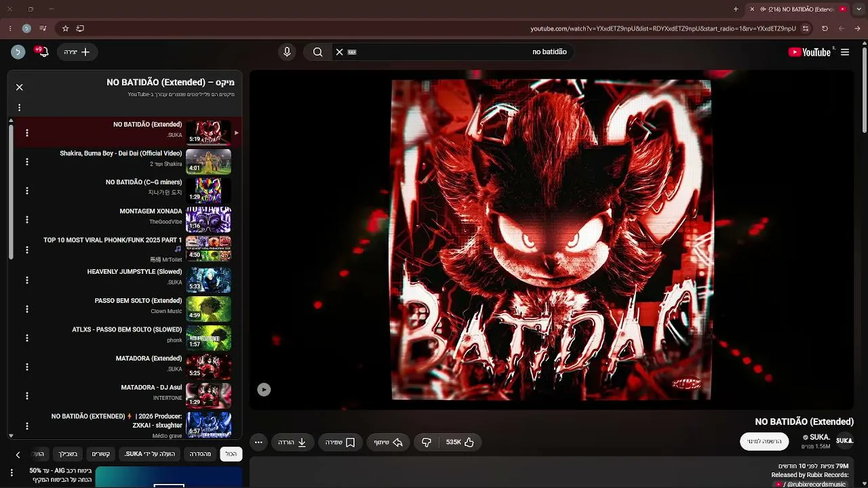
Task: Dislike the video with thumbs down
Action: pyautogui.click(x=427, y=443)
